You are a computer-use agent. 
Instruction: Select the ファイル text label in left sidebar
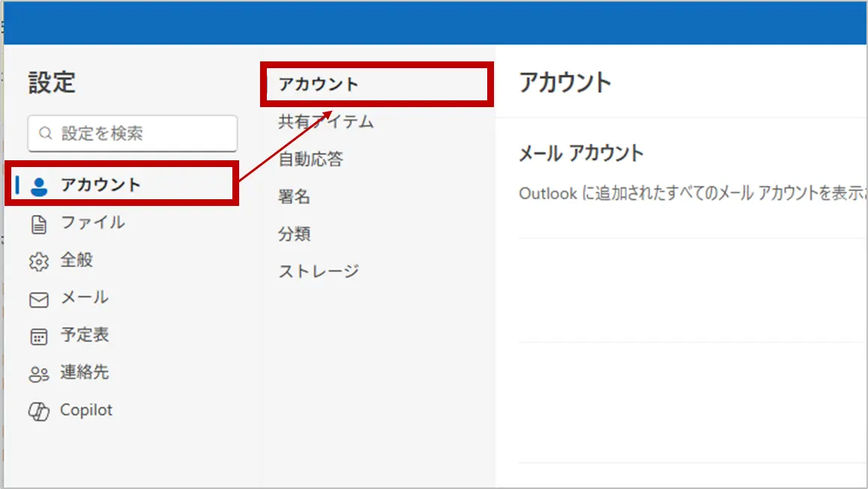coord(92,222)
